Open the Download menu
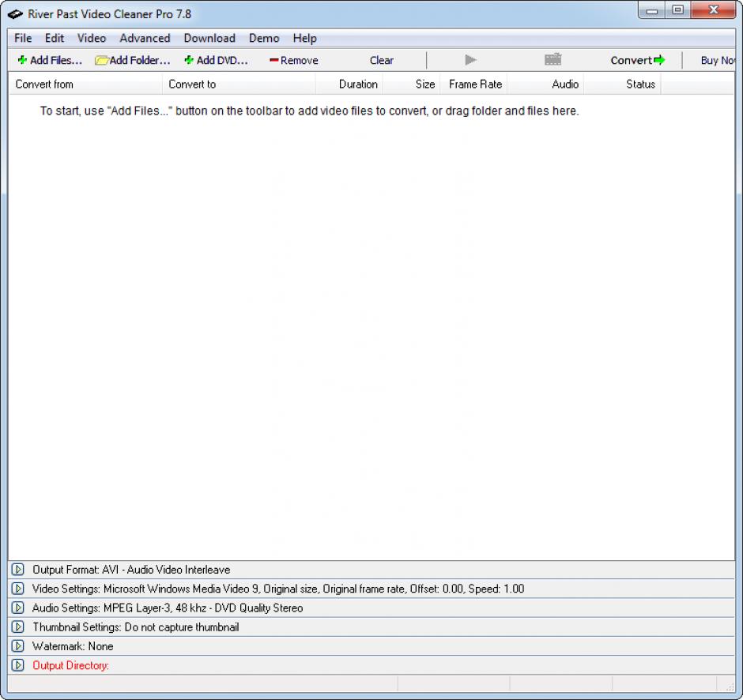The width and height of the screenshot is (743, 700). (x=209, y=39)
